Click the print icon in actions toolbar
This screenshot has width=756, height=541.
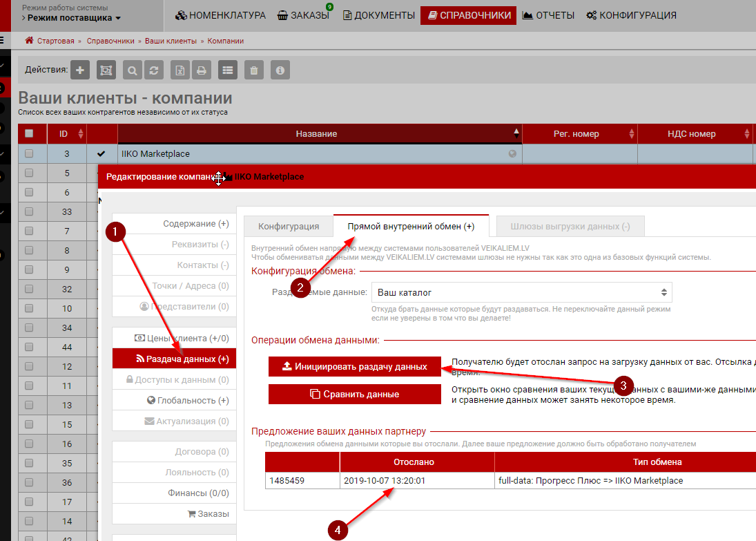coord(202,70)
